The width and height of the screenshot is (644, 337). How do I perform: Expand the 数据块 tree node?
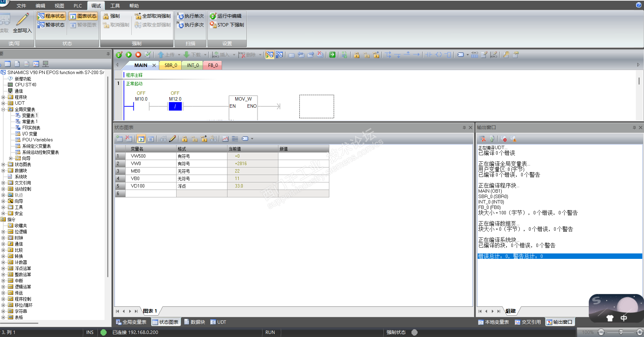point(3,171)
